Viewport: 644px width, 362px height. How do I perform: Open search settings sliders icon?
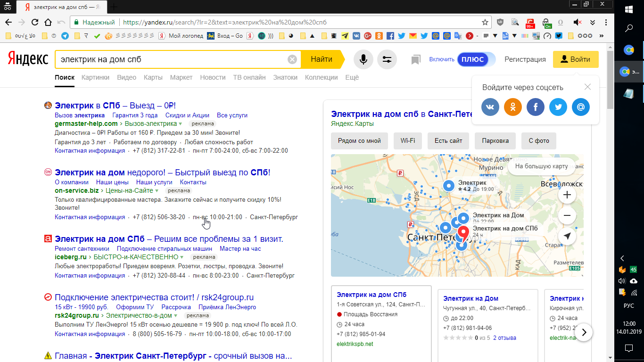pos(387,59)
